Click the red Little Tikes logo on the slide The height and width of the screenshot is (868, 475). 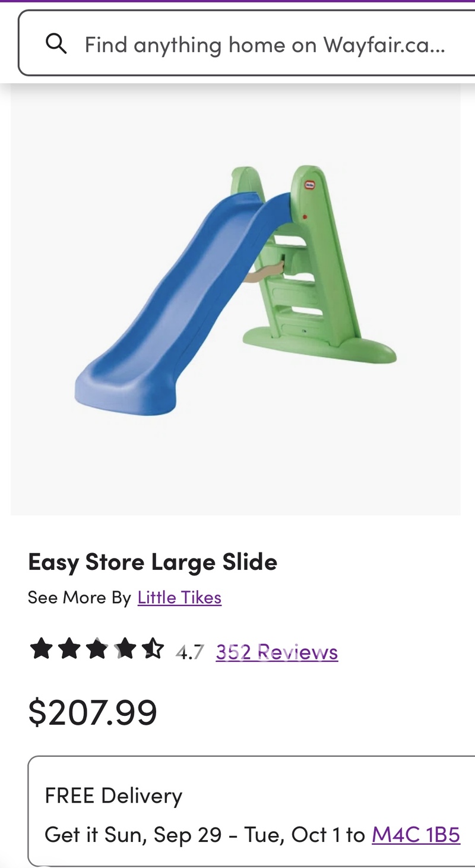[311, 185]
